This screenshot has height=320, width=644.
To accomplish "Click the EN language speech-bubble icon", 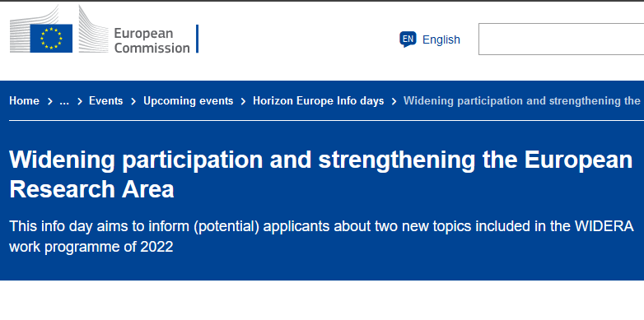I will coord(408,39).
